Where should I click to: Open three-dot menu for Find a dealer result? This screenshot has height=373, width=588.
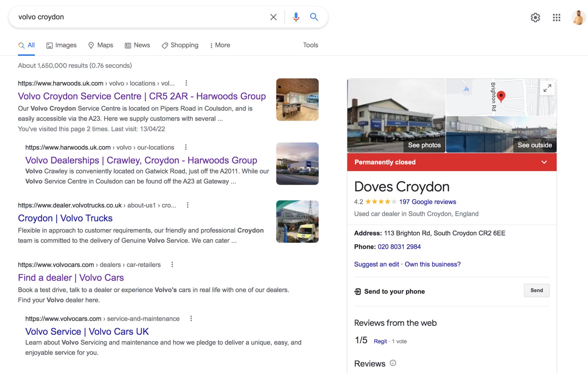172,264
